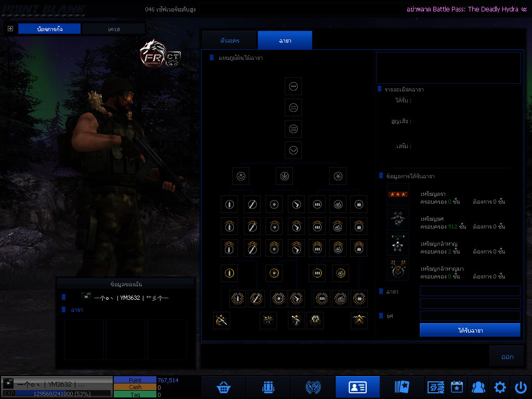Switch to the เควส tab

pyautogui.click(x=114, y=29)
